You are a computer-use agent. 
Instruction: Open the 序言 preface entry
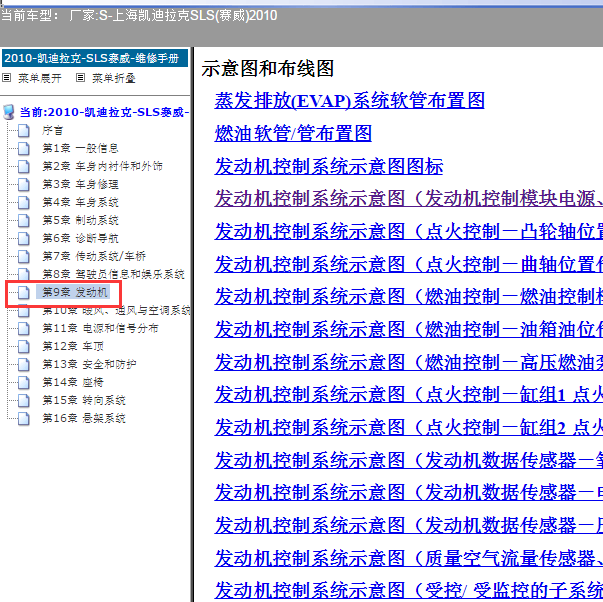(53, 130)
